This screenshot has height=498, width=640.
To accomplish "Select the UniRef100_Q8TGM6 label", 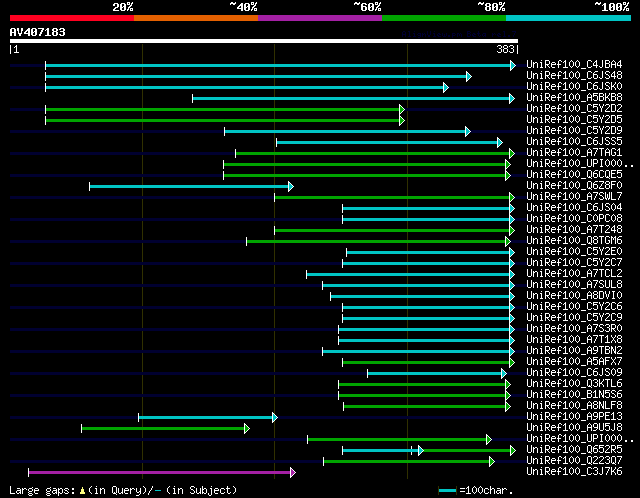I will click(x=574, y=241).
